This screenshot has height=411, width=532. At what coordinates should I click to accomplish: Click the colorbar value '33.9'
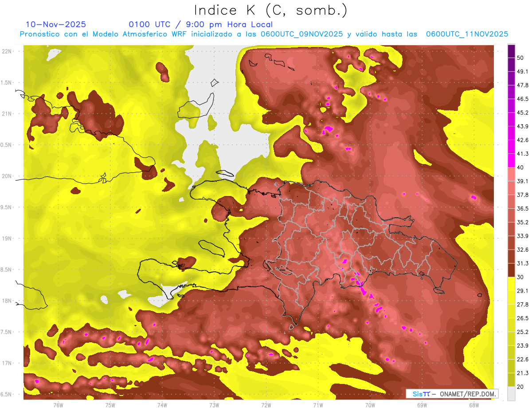click(x=522, y=236)
